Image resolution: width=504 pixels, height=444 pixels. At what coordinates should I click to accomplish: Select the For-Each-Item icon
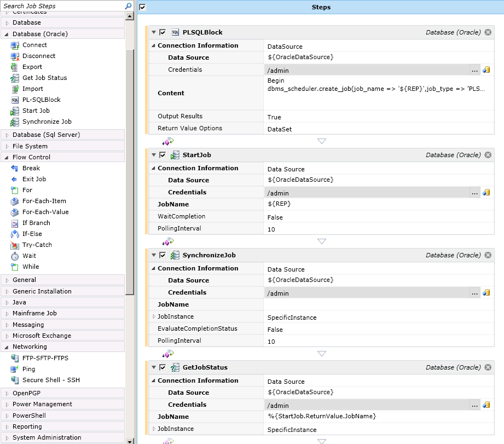(15, 201)
